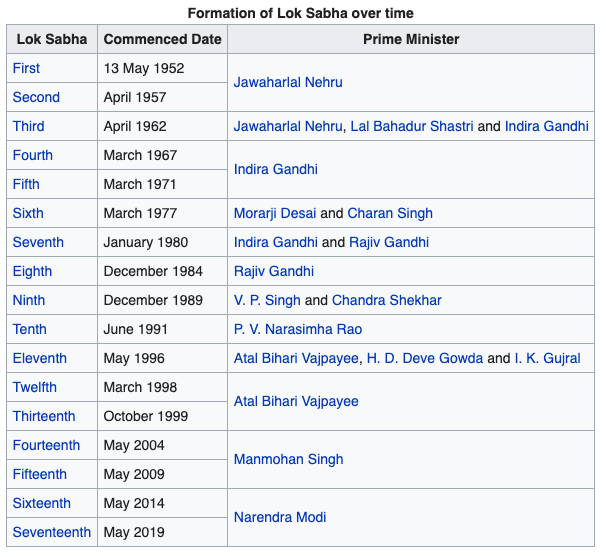Select the date October 1999
Viewport: 606px width, 557px height.
(146, 416)
